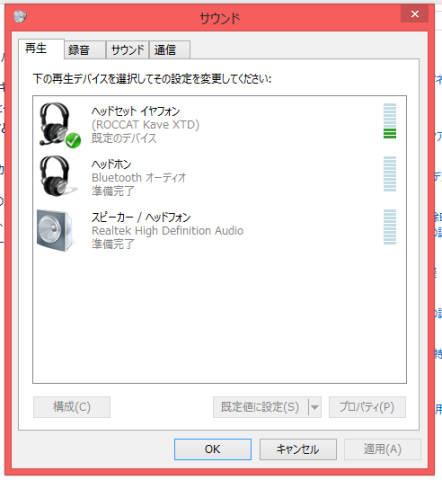Switch to the サウンド tab
Viewport: 442px width, 480px height.
(x=128, y=50)
